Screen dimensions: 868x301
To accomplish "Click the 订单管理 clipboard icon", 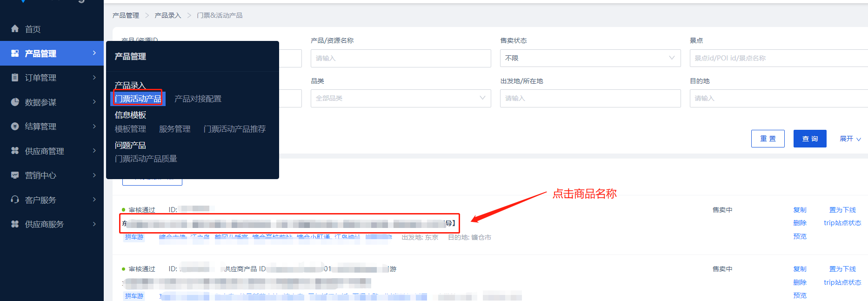I will [15, 78].
